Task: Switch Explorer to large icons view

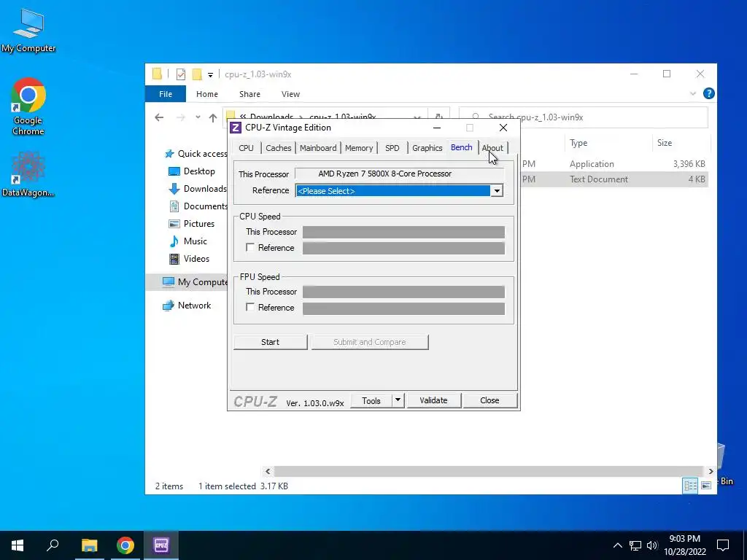Action: tap(706, 485)
